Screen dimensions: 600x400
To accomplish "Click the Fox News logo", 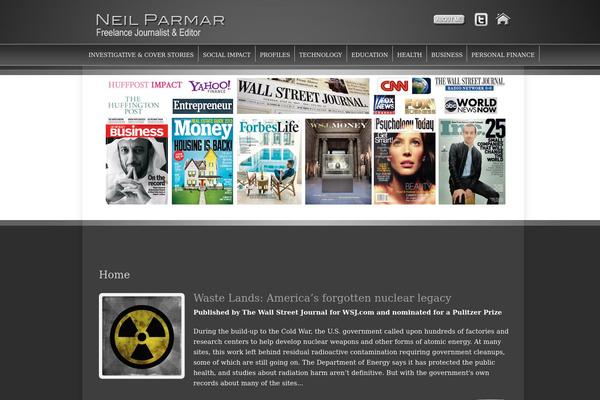I will tap(384, 105).
